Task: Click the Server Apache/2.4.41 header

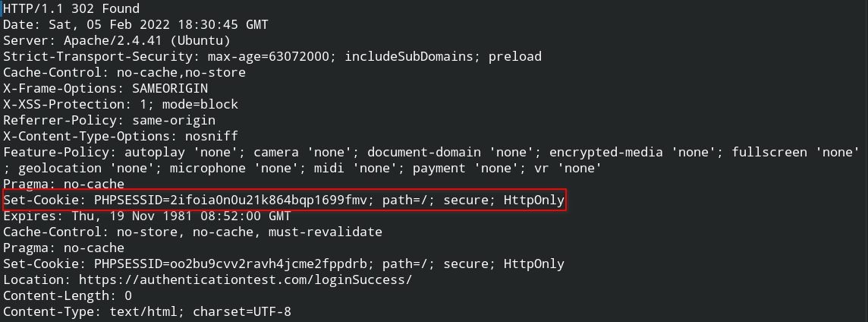Action: 116,40
